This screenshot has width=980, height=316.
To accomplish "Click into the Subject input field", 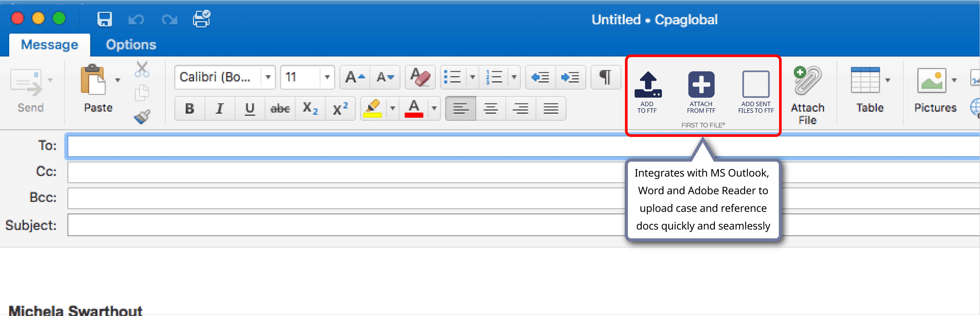I will [x=342, y=225].
